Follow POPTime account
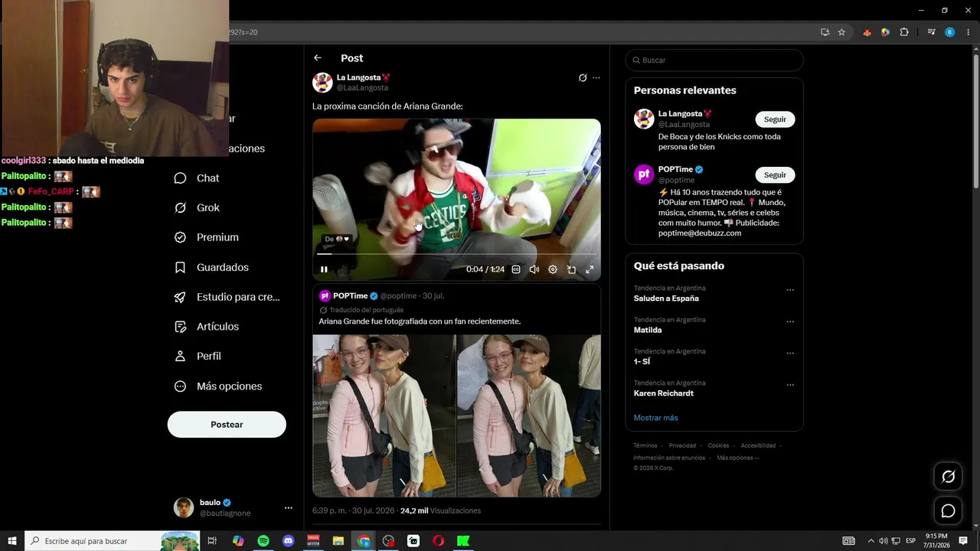The width and height of the screenshot is (980, 551). 775,175
